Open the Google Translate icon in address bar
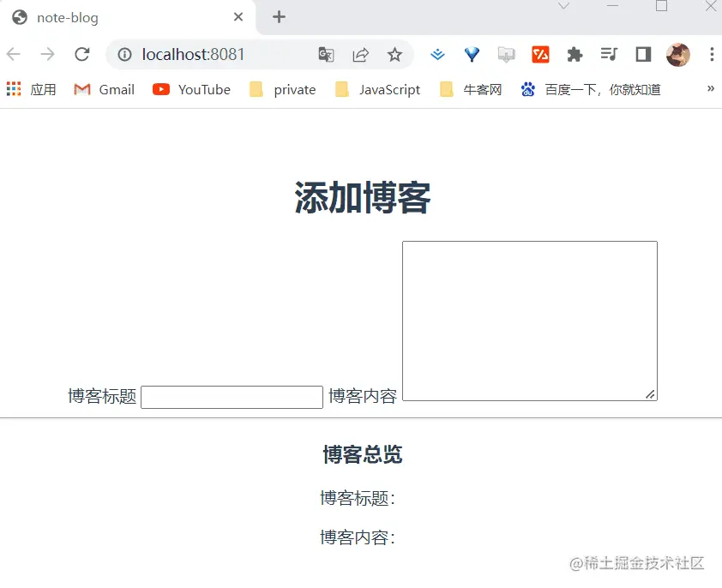This screenshot has width=722, height=588. coord(326,54)
